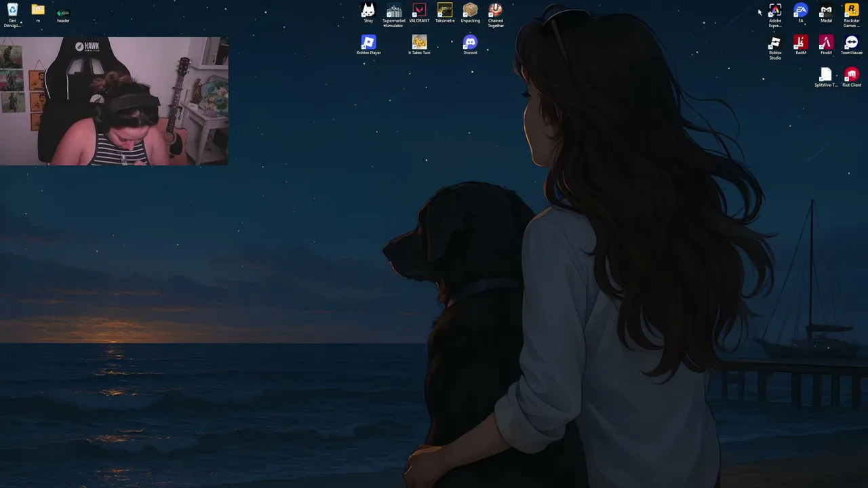Viewport: 868px width, 488px height.
Task: Select the Rockstar Games launcher shortcut
Action: (852, 15)
